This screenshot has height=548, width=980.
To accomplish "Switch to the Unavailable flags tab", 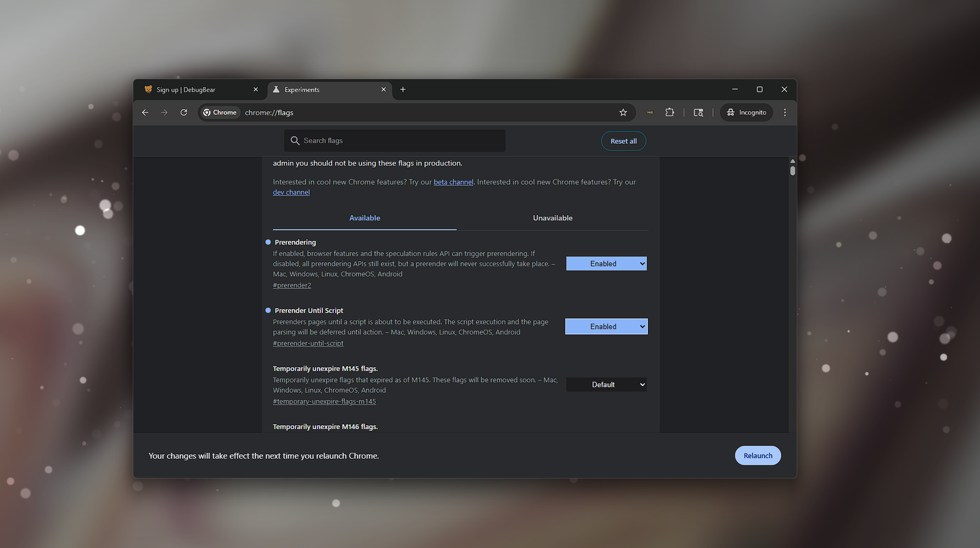I will 552,218.
